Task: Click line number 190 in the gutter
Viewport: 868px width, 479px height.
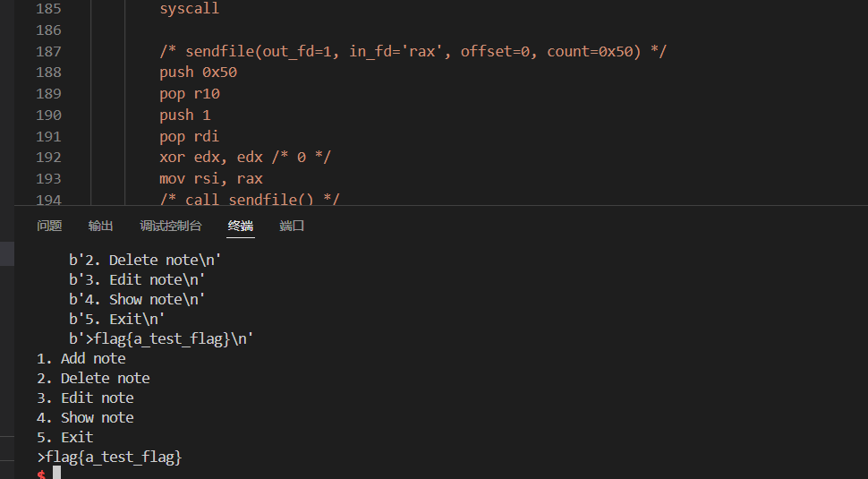Action: coord(48,115)
